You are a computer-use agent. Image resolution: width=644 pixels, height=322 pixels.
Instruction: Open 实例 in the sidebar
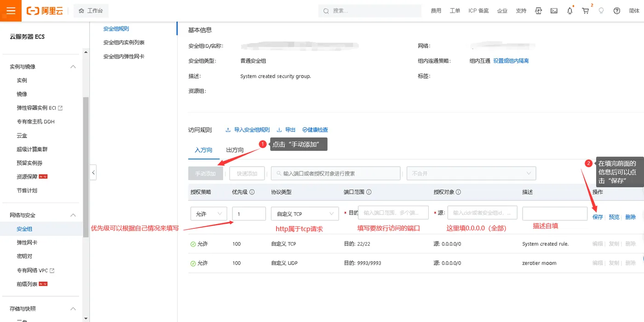coord(22,80)
